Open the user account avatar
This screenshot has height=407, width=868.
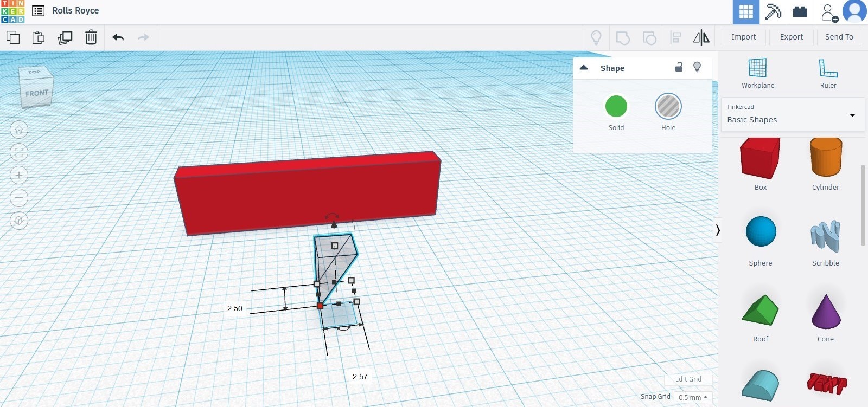(855, 12)
